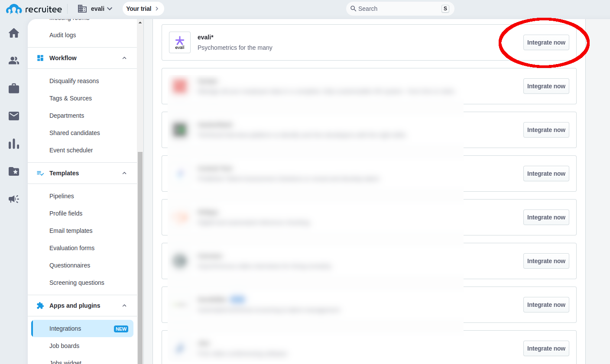
Task: Click Integrate now for evali*
Action: [546, 42]
